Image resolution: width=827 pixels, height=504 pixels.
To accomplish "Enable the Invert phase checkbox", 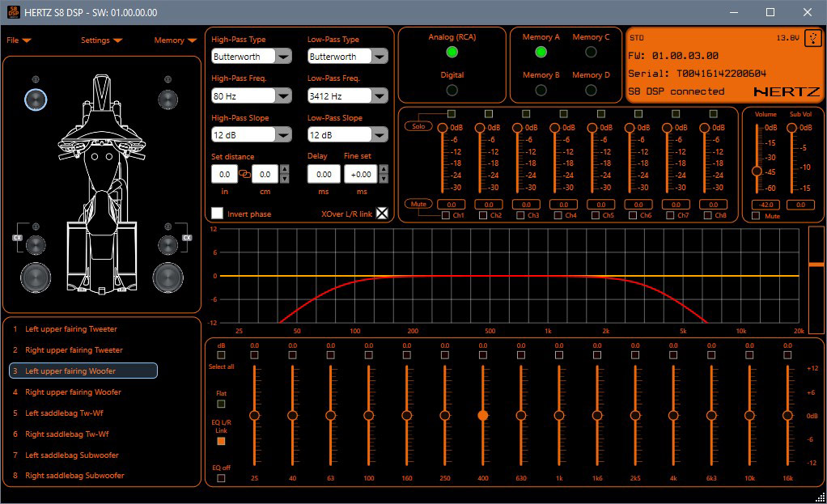I will click(218, 214).
